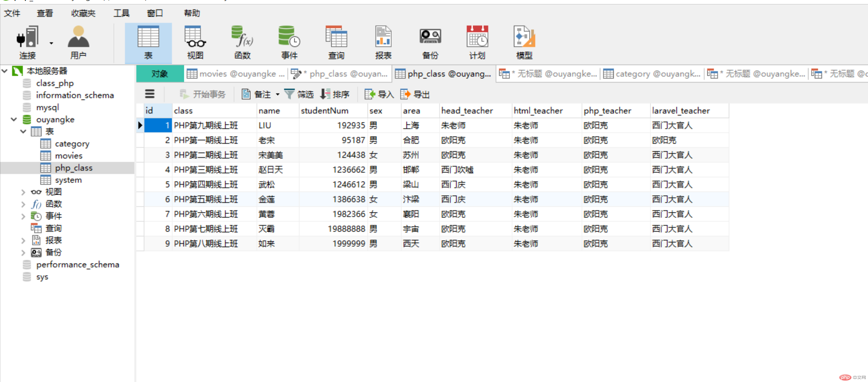Click the Filter (筛选) button

[299, 94]
